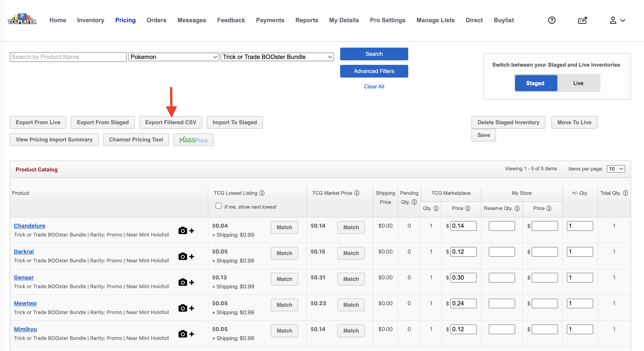Open Pro Settings in navigation

point(388,20)
